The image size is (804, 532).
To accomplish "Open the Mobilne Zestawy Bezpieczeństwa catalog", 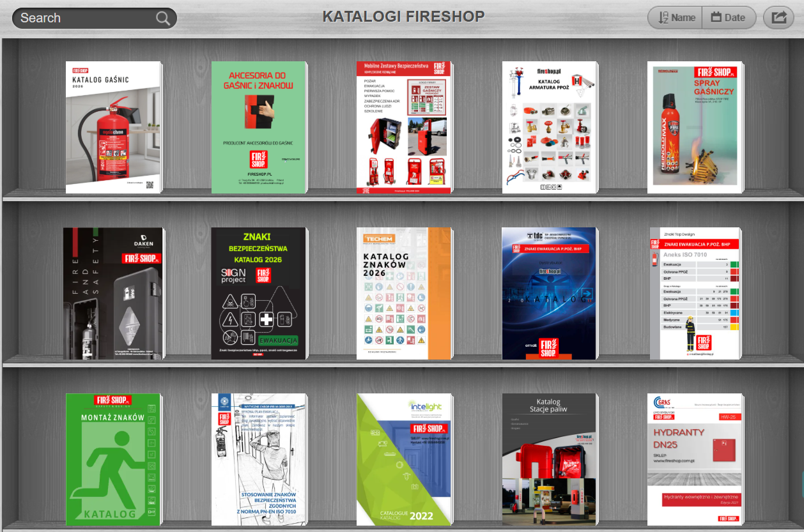I will tap(403, 127).
